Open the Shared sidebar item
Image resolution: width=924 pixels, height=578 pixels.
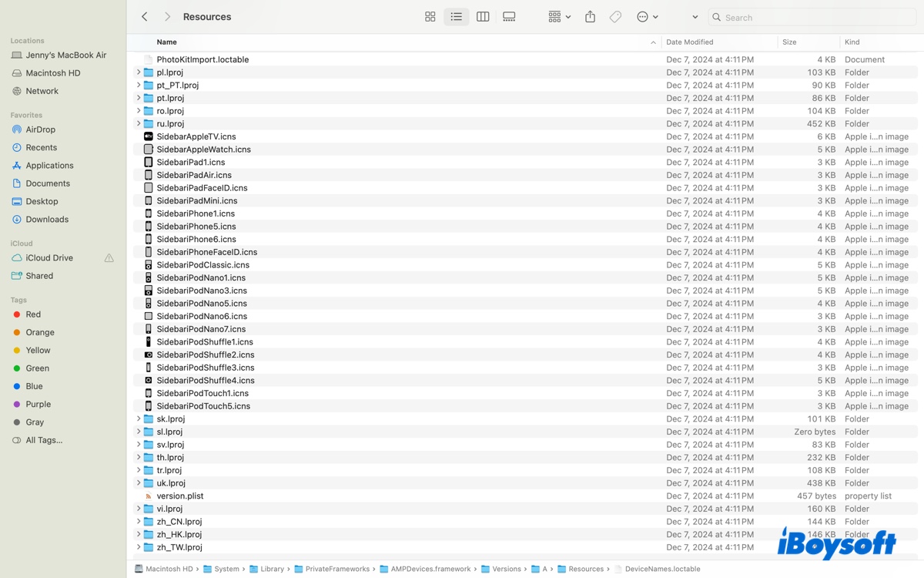click(x=39, y=276)
